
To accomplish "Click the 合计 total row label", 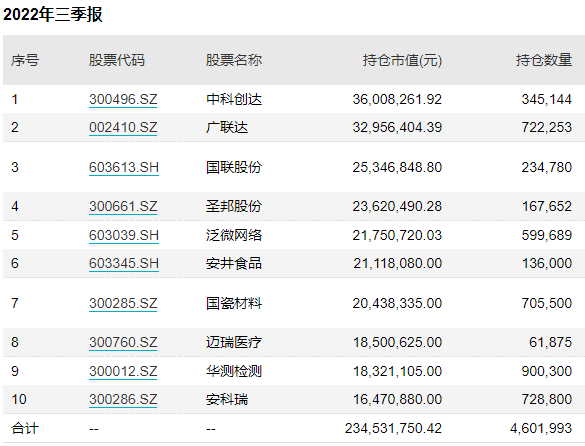I will 25,428.
